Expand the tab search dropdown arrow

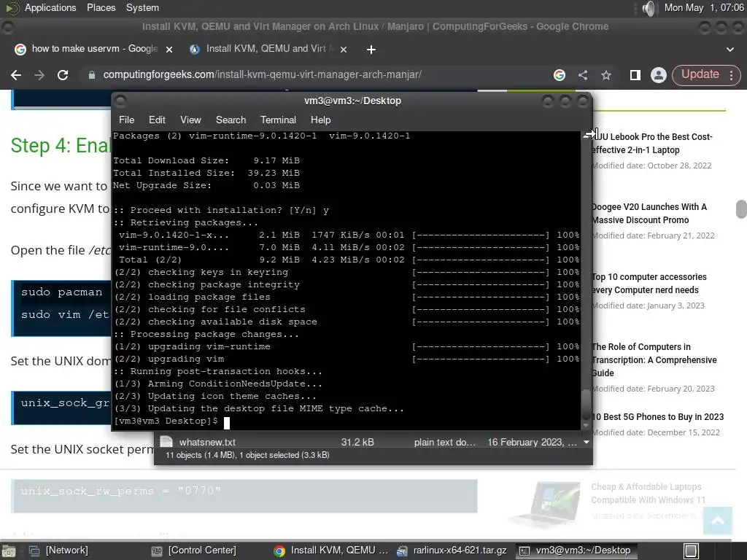tap(729, 49)
